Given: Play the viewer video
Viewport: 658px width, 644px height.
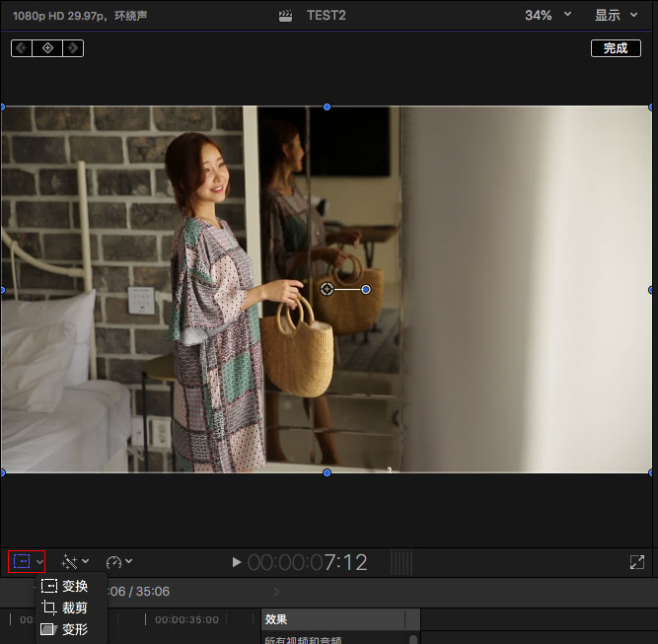Looking at the screenshot, I should coord(237,562).
